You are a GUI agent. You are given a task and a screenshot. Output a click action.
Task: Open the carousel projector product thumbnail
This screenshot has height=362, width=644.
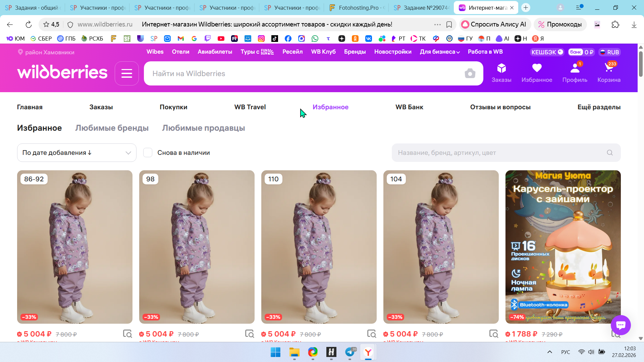click(563, 247)
